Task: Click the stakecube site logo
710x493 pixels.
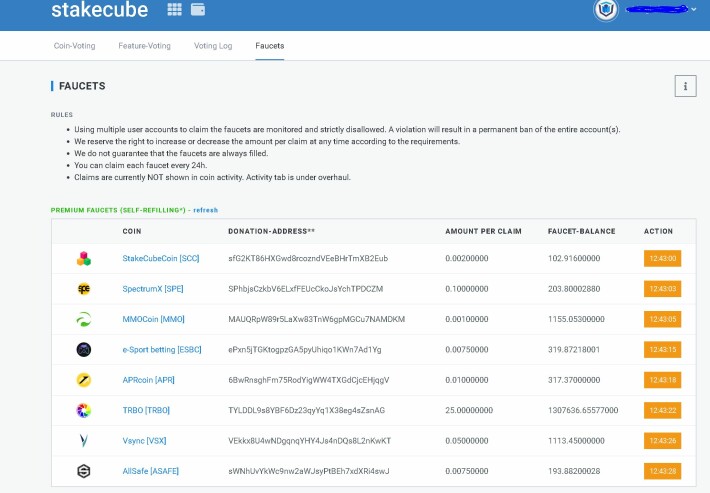Action: 100,10
